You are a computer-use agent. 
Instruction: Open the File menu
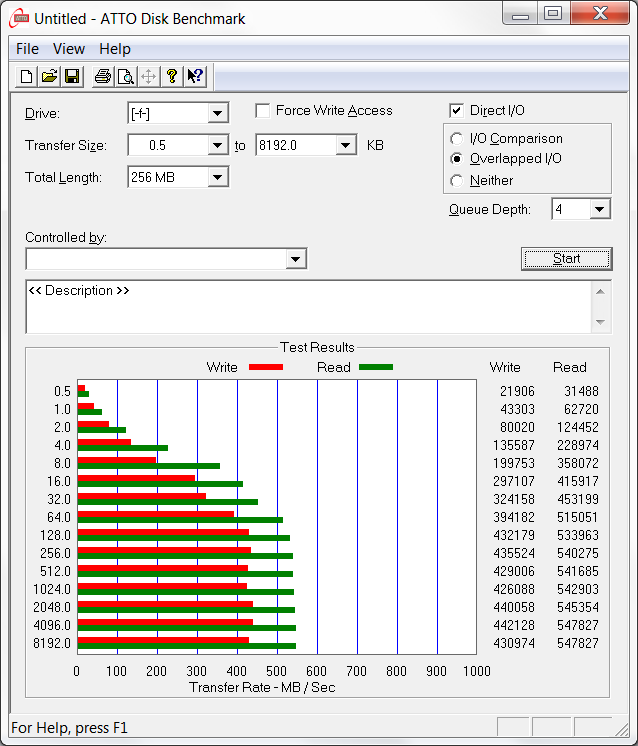[x=27, y=49]
